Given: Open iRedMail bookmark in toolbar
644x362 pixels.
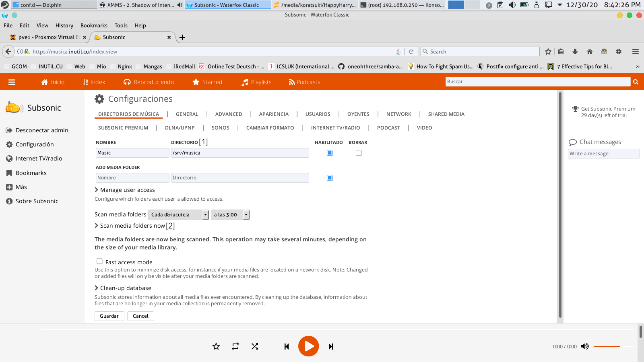Looking at the screenshot, I should coord(180,66).
